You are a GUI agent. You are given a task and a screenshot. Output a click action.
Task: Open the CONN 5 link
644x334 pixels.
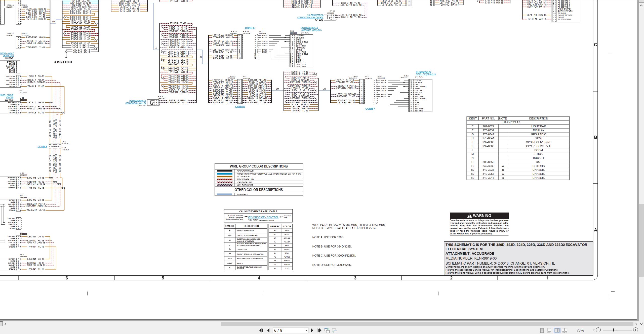[250, 28]
